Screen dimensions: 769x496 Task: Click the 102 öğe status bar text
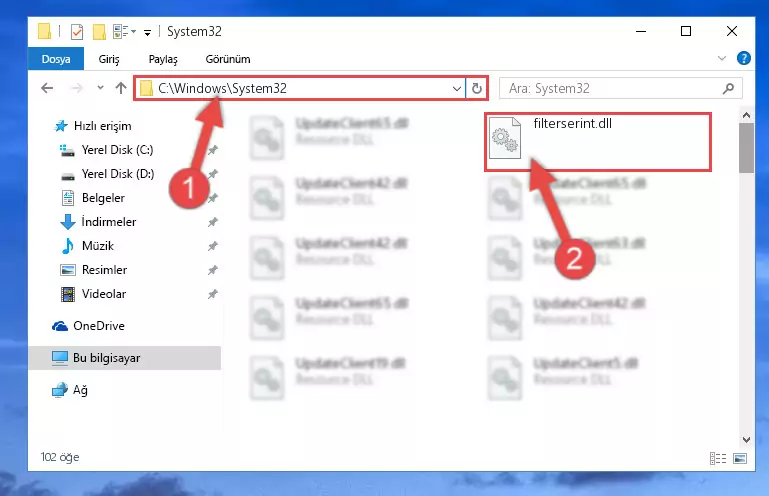pos(60,457)
